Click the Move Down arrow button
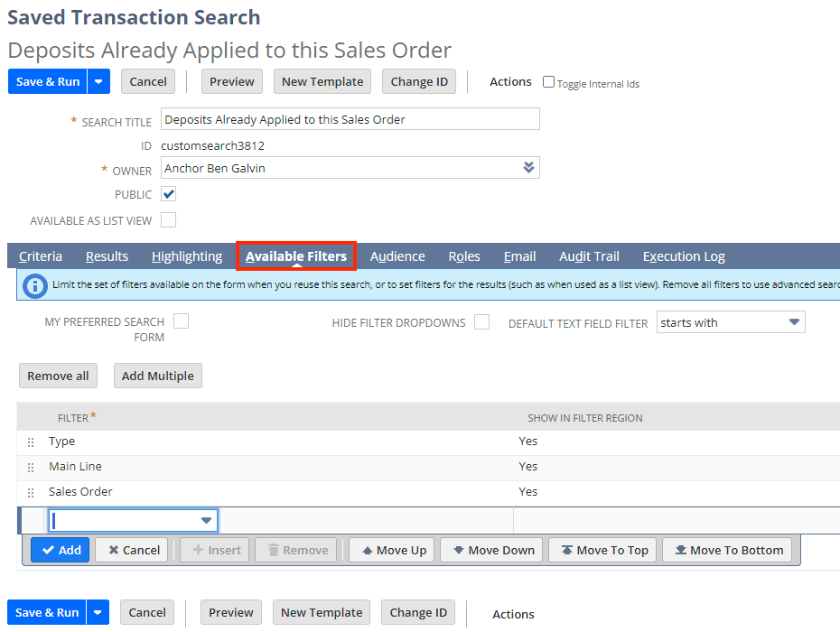840x632 pixels. (x=493, y=550)
